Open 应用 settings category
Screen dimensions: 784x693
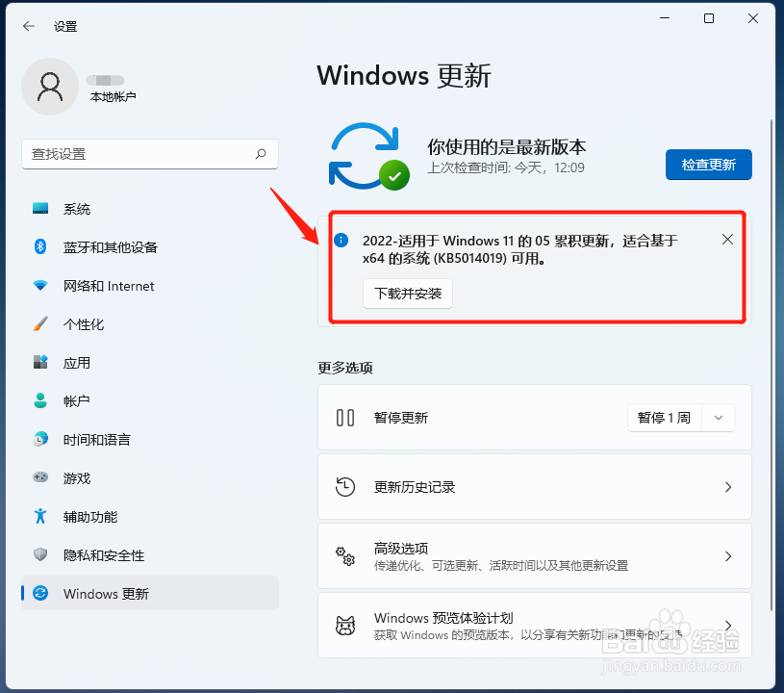coord(150,362)
